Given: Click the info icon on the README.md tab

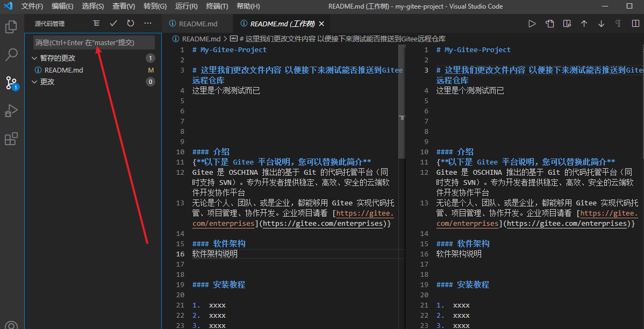Looking at the screenshot, I should click(x=173, y=24).
